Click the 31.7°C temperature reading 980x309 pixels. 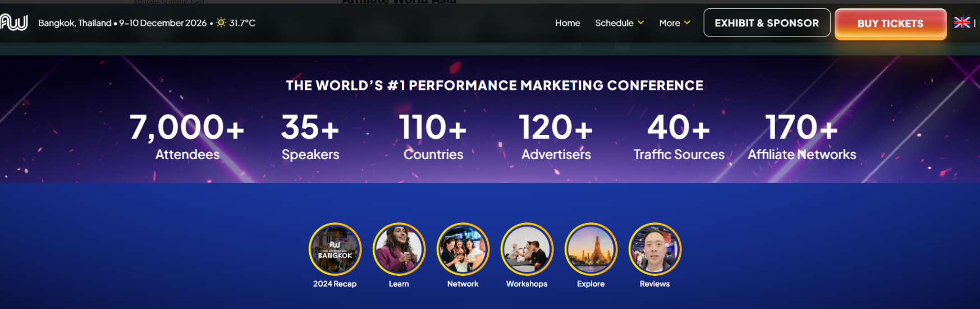coord(242,23)
